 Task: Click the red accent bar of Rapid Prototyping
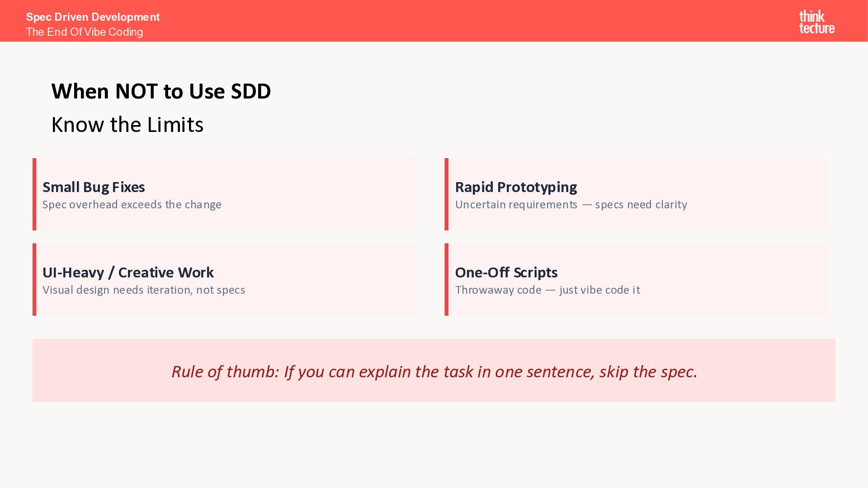(x=447, y=194)
